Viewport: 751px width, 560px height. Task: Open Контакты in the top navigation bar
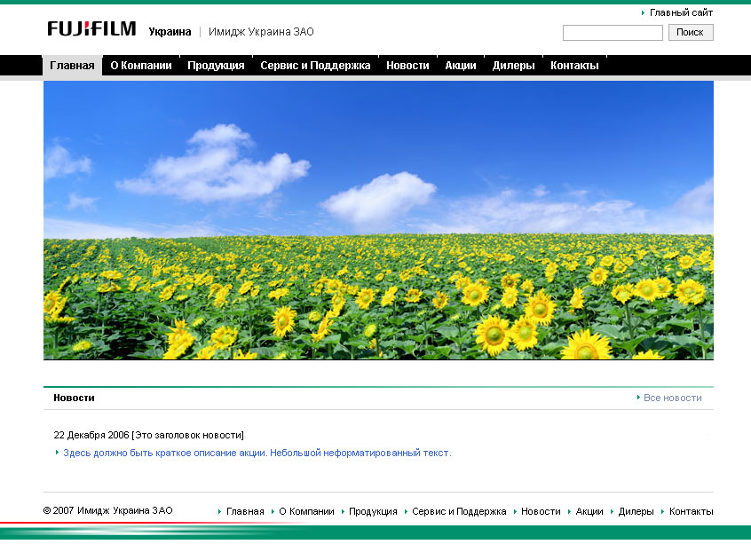[x=574, y=66]
